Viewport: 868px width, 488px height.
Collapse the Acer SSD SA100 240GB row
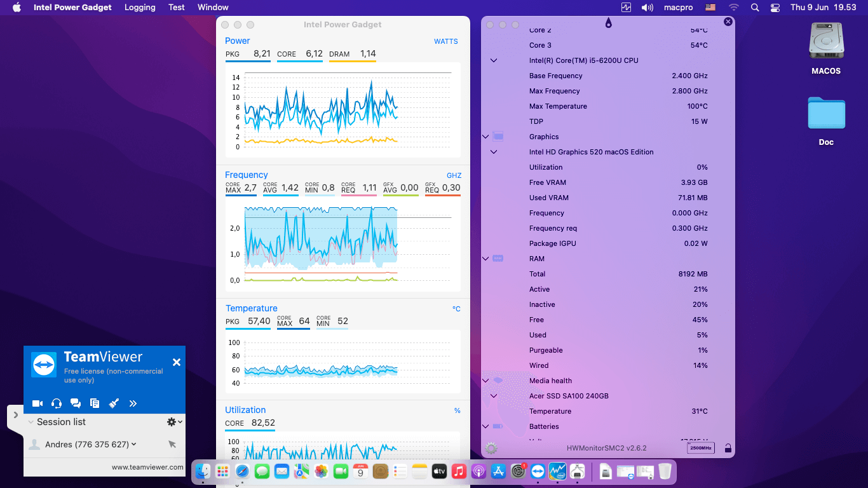(494, 396)
